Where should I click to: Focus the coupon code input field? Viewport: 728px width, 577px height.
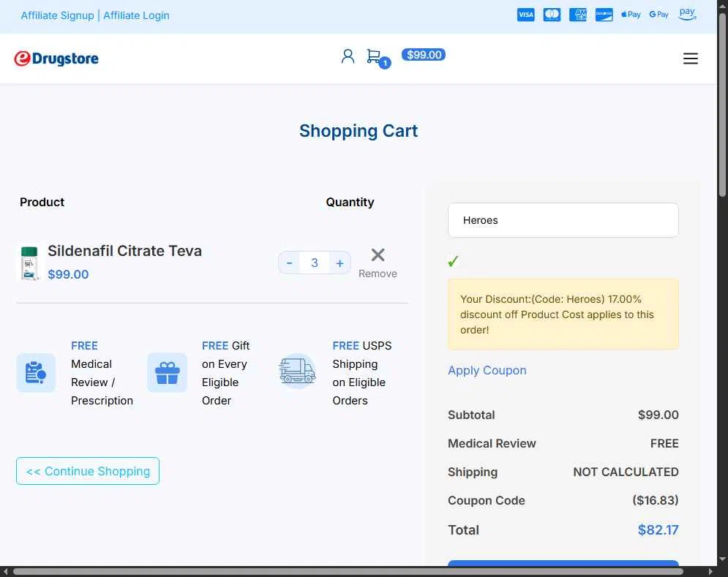click(x=563, y=220)
